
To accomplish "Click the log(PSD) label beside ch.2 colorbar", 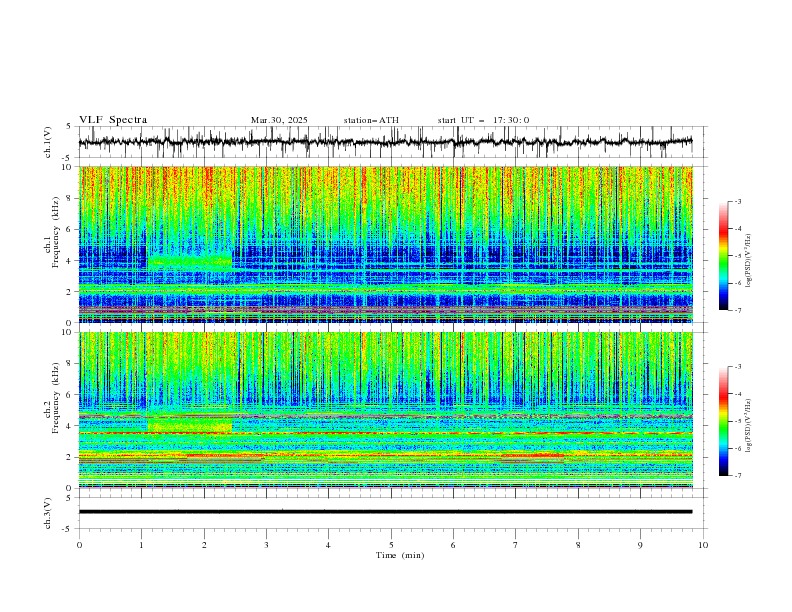I will coord(748,425).
